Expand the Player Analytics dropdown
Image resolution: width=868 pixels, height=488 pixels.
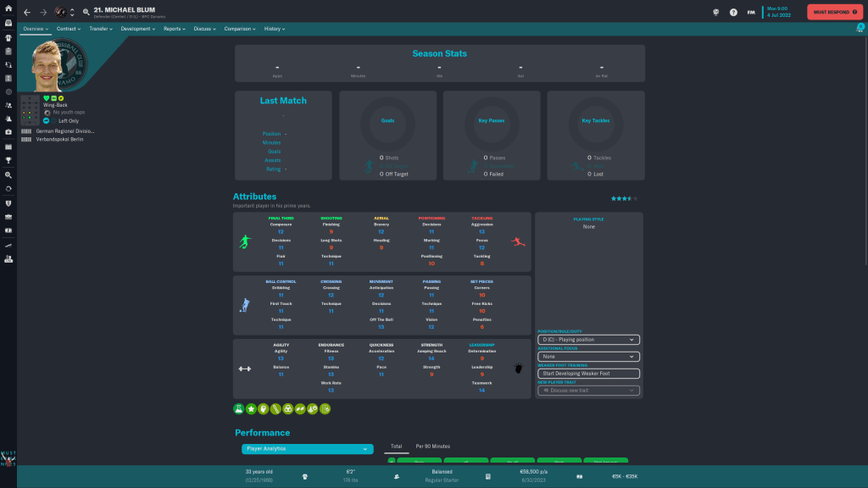[305, 448]
